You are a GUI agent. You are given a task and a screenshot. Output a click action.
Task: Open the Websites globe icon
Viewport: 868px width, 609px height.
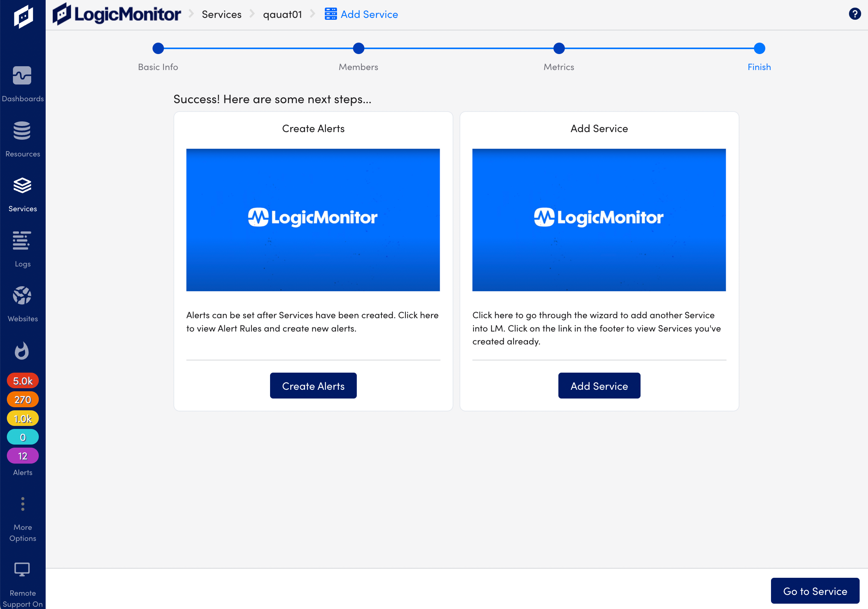22,295
